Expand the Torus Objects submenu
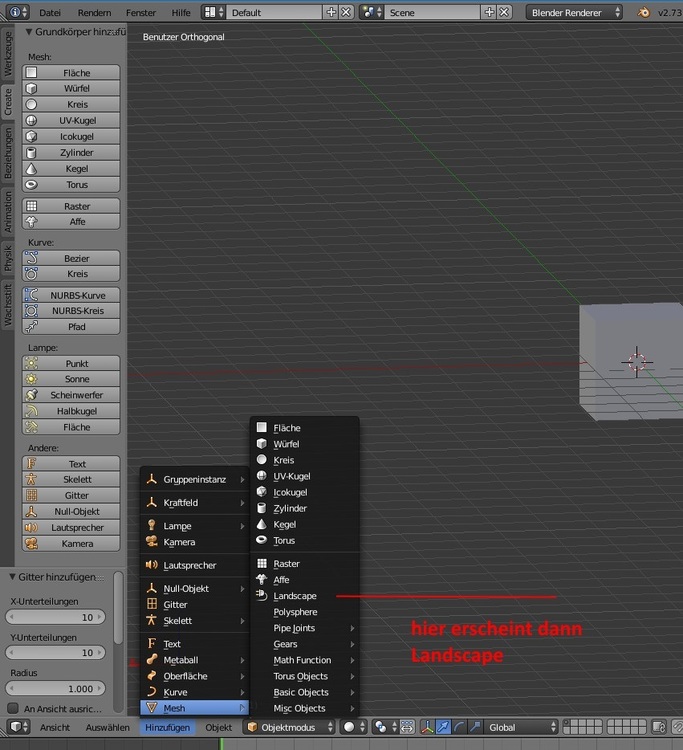The width and height of the screenshot is (683, 750). pyautogui.click(x=305, y=676)
